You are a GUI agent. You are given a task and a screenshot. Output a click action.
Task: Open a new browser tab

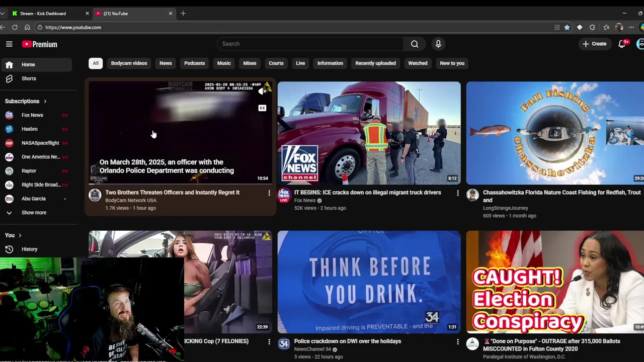[183, 14]
